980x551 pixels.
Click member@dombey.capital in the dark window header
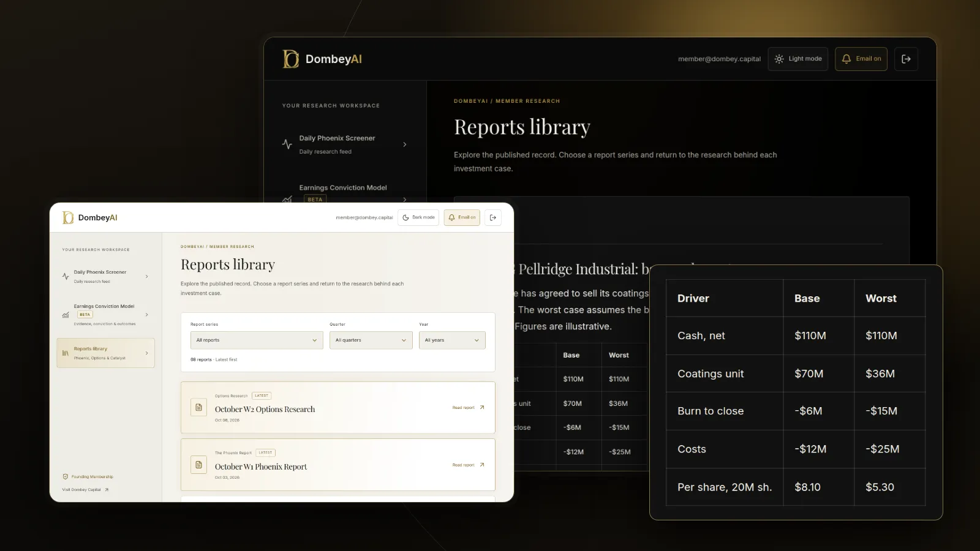click(719, 59)
